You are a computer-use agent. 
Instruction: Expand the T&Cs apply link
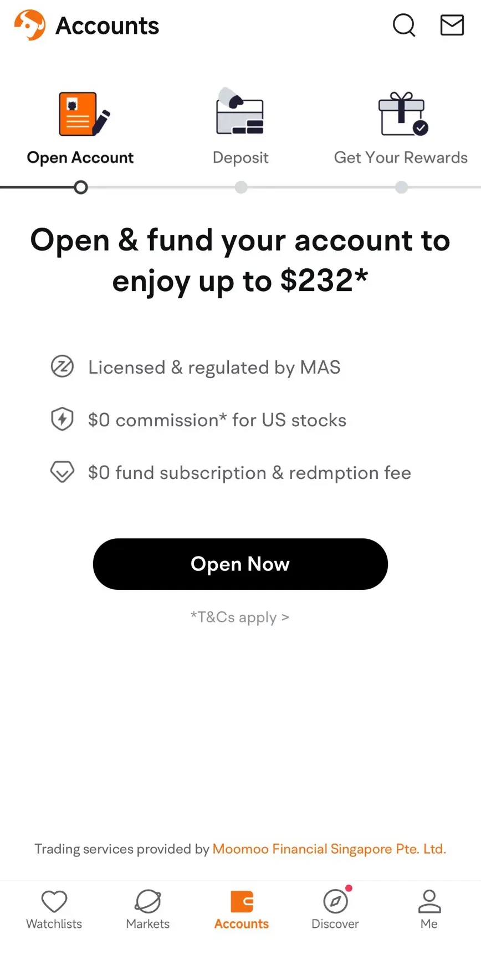tap(240, 617)
